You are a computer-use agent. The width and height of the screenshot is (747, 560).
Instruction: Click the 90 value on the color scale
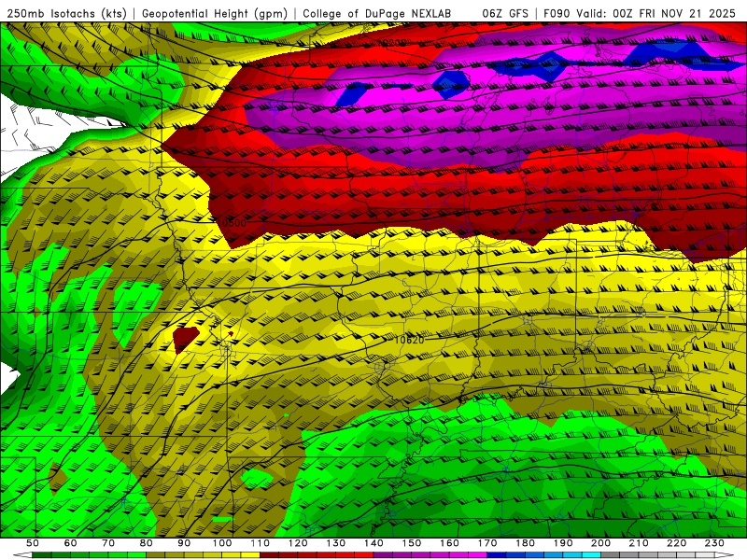point(184,543)
